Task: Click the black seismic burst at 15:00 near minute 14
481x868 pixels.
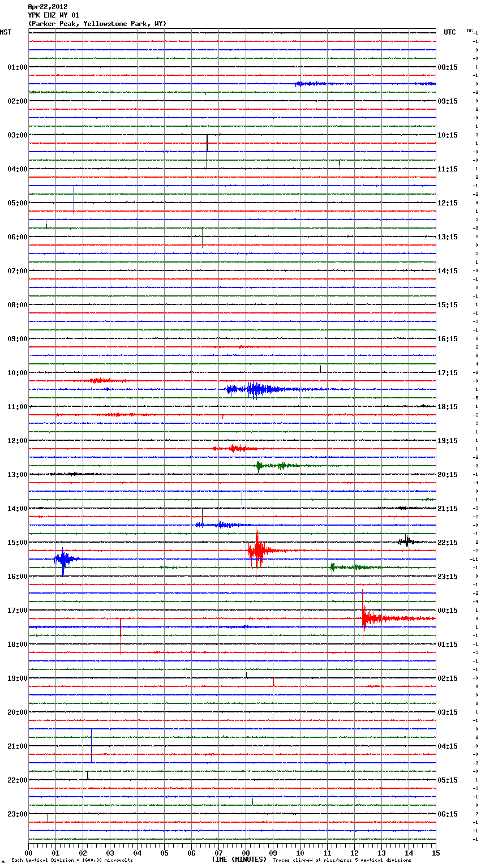Action: (407, 542)
